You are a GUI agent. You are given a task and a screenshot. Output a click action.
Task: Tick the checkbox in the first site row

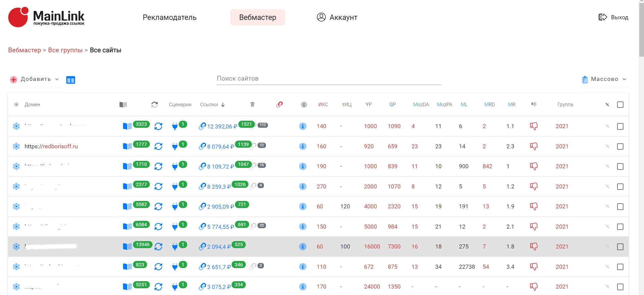pos(620,126)
